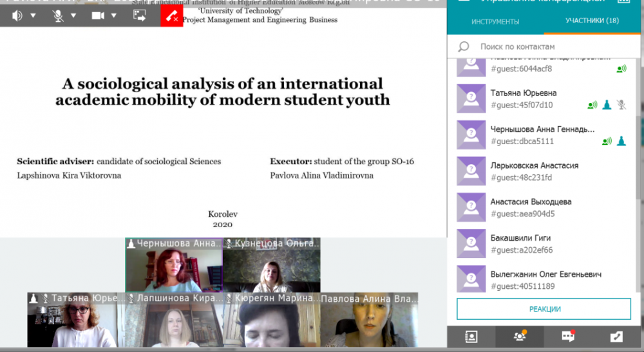Click the podium icon beside Чернышова Анна
644x352 pixels.
(x=621, y=141)
